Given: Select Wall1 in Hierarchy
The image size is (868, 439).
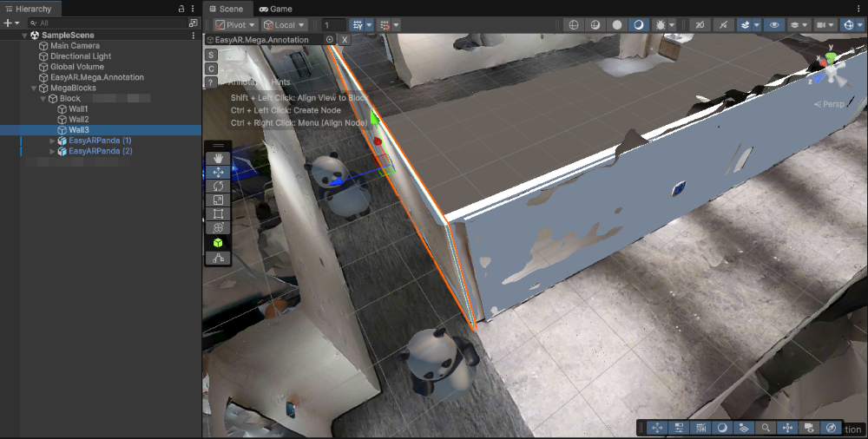Looking at the screenshot, I should click(78, 109).
